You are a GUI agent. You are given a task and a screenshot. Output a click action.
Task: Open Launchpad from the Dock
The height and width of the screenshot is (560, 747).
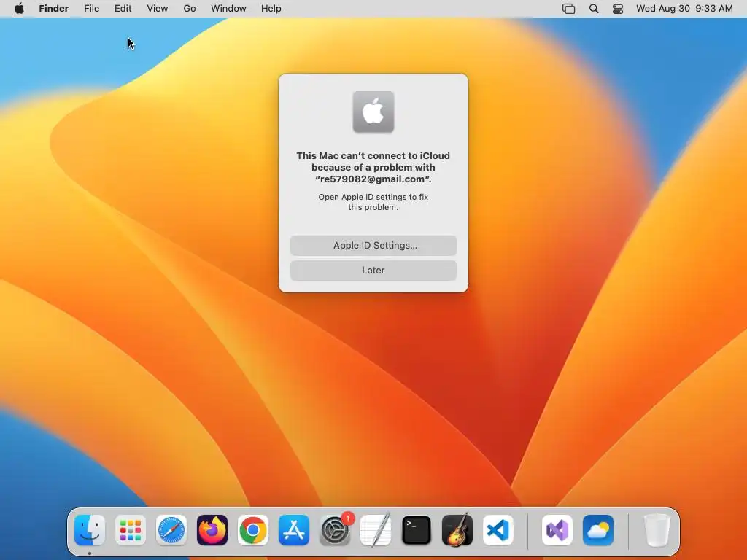coord(131,530)
